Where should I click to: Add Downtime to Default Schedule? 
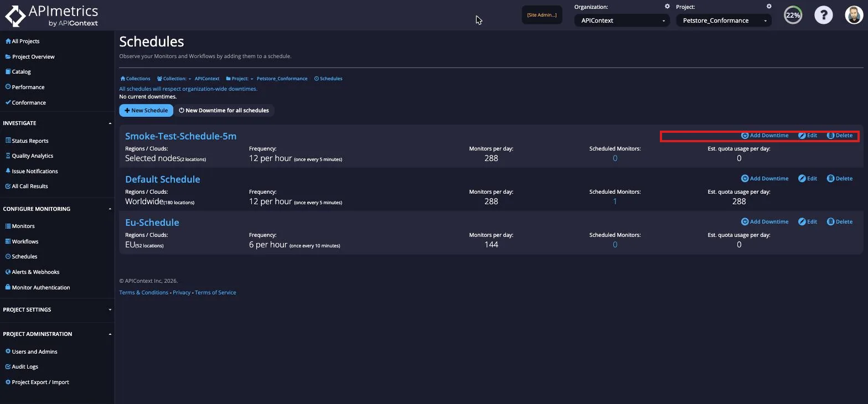(x=764, y=178)
